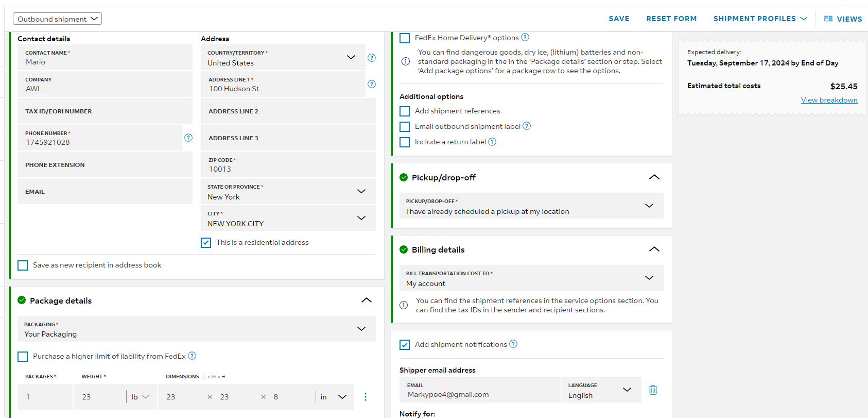Collapse the Pickup/drop-off section
The height and width of the screenshot is (418, 868).
[x=654, y=177]
